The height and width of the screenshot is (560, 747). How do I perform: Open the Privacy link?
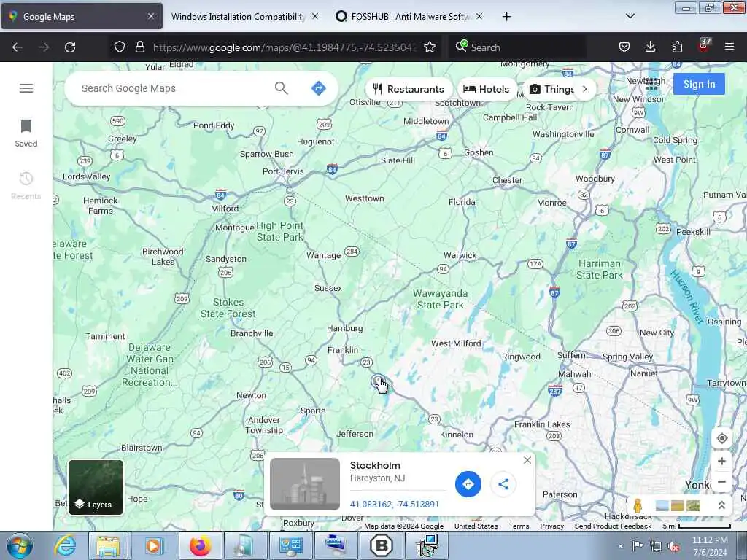[551, 526]
